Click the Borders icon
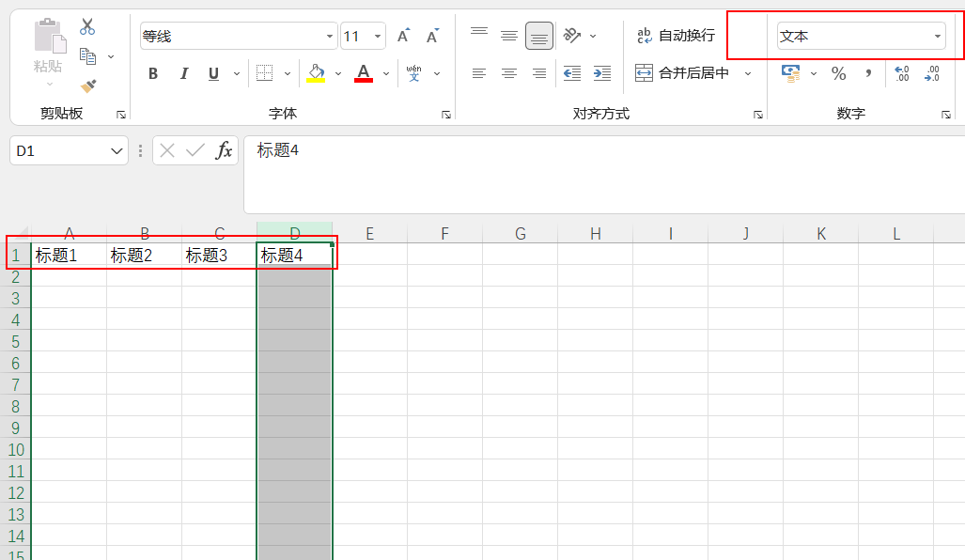This screenshot has width=965, height=560. tap(265, 73)
